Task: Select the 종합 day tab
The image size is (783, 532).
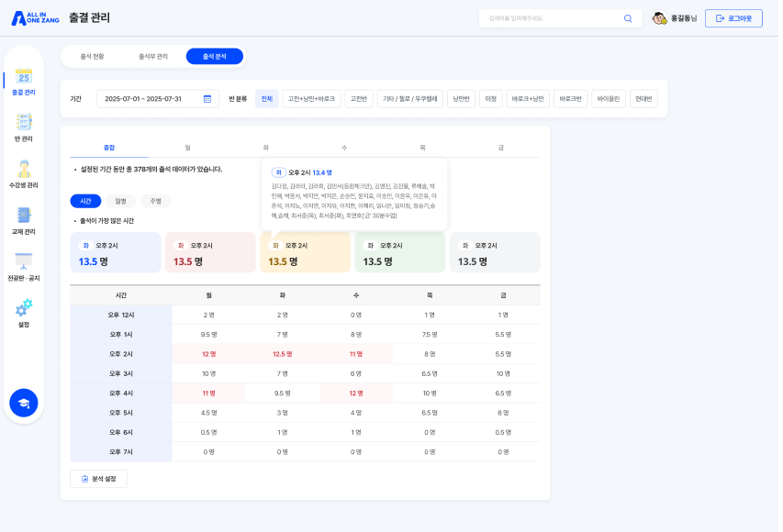Action: point(109,148)
